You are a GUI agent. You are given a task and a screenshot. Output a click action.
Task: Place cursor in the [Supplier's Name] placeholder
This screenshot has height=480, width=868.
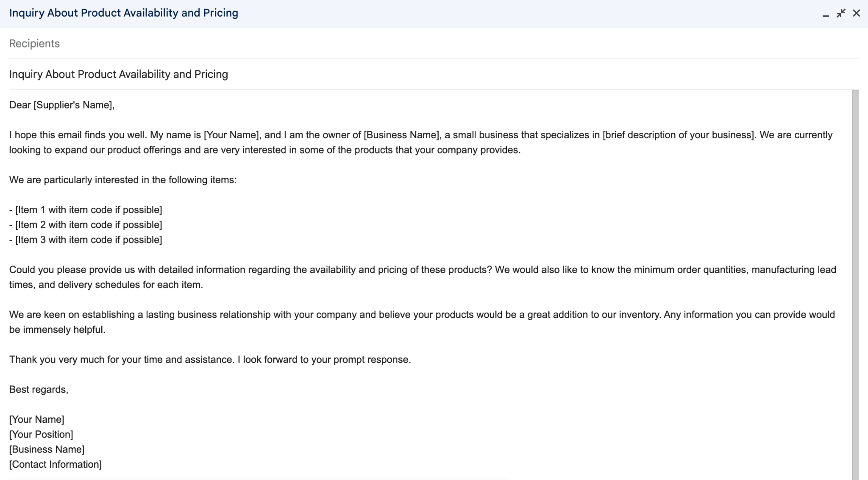click(x=74, y=105)
